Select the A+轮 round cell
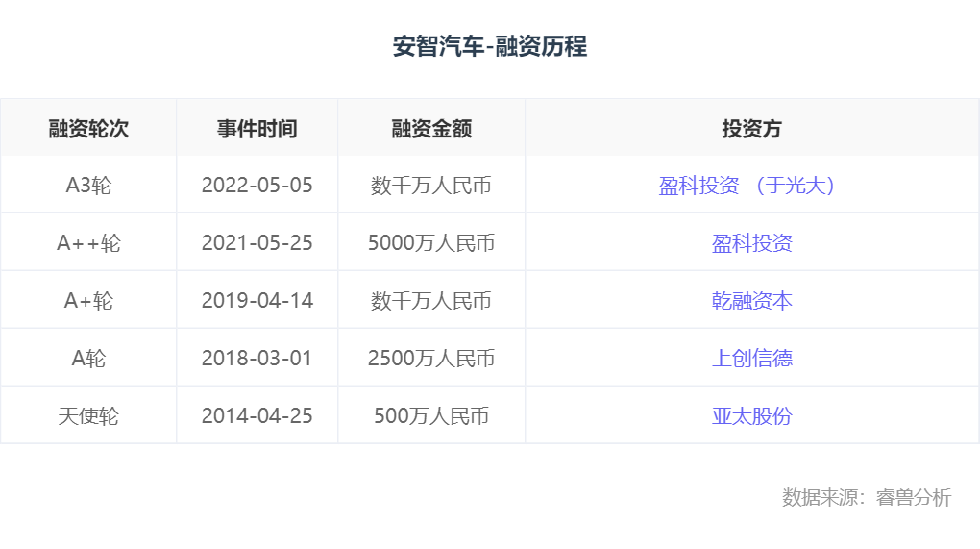Image resolution: width=980 pixels, height=549 pixels. tap(88, 301)
